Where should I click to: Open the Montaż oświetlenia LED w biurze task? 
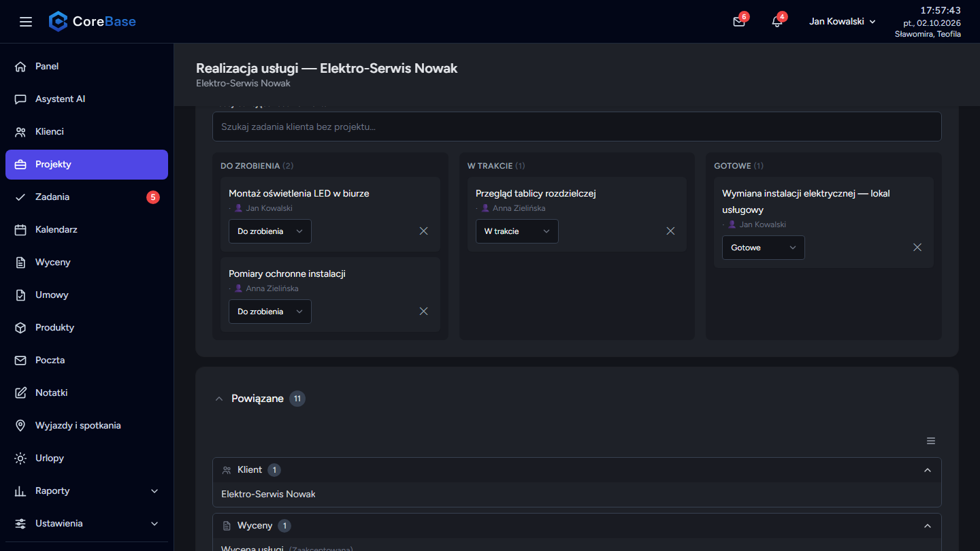(299, 193)
